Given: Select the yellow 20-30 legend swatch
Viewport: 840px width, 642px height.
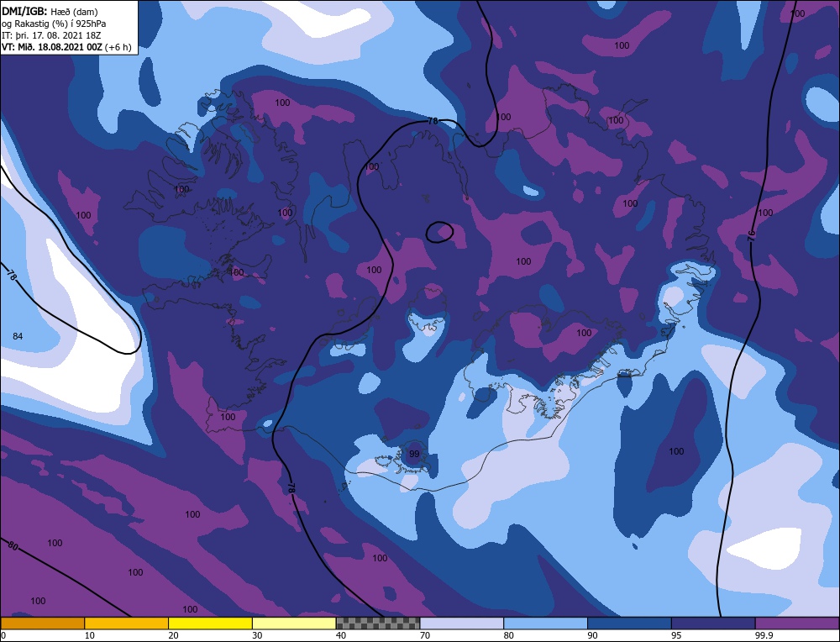Looking at the screenshot, I should [210, 624].
